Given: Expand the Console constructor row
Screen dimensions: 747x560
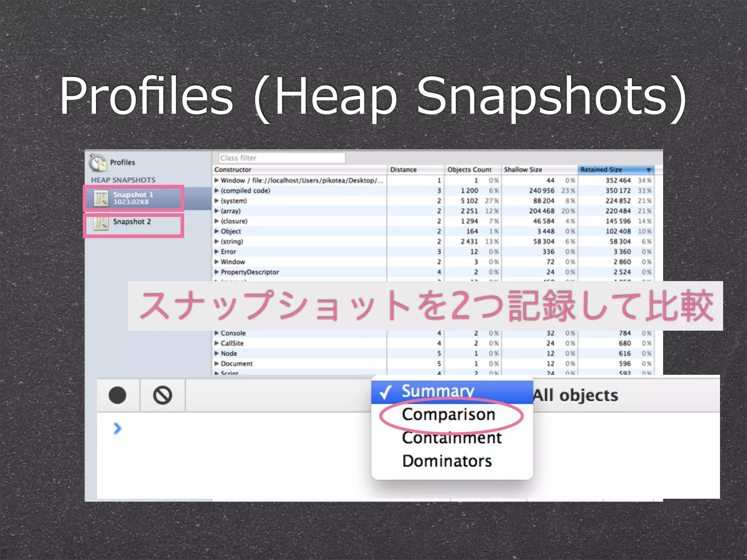Looking at the screenshot, I should point(217,333).
